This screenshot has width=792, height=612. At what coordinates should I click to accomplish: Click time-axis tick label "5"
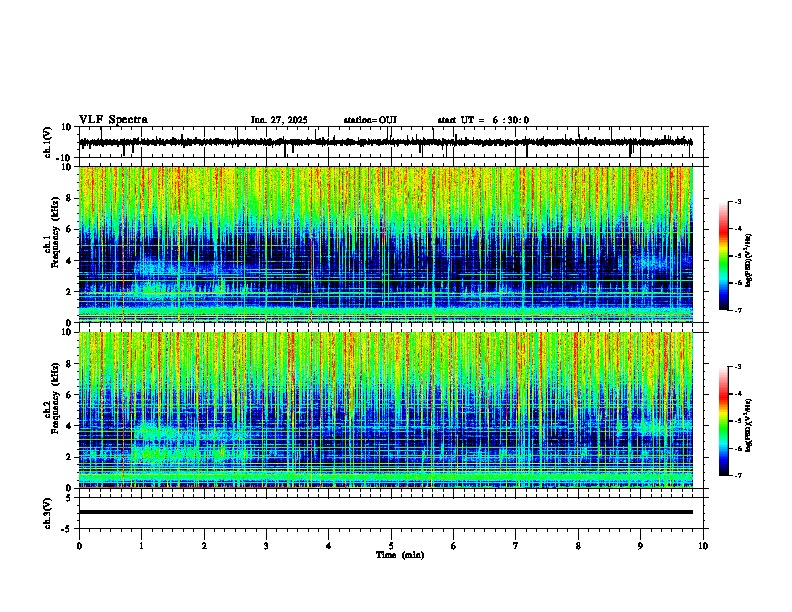click(x=391, y=546)
